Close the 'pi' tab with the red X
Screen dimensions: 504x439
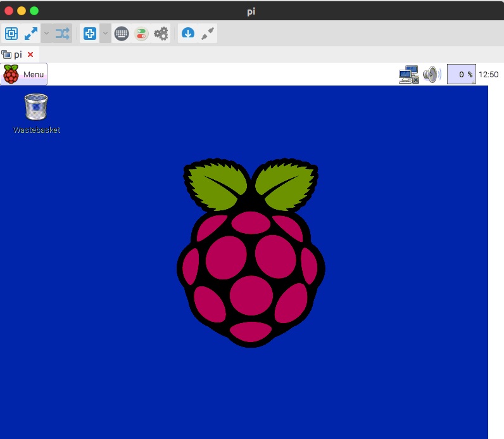point(30,54)
